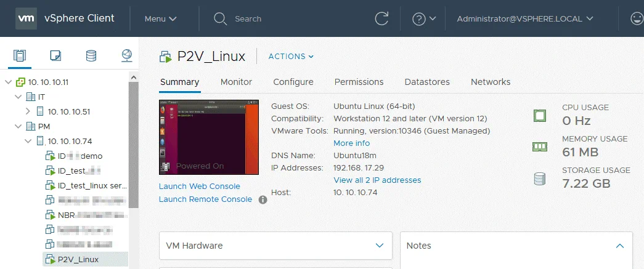Open the ACTIONS dropdown for P2V_Linux
This screenshot has width=644, height=269.
(x=291, y=57)
